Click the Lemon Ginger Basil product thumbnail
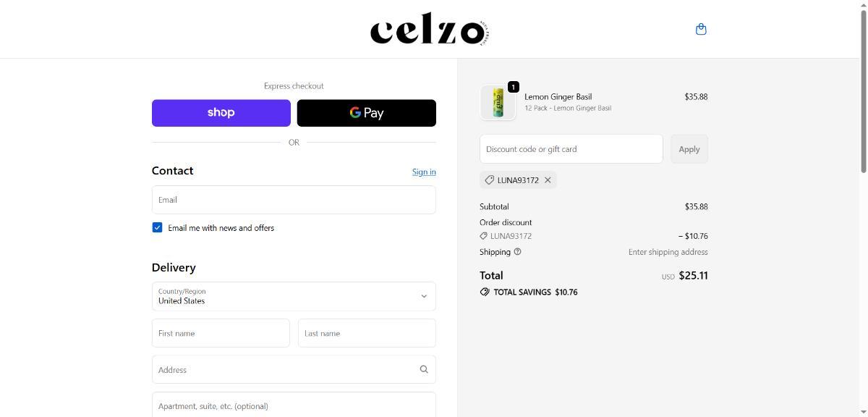Screen dimensions: 868x417 pos(498,102)
